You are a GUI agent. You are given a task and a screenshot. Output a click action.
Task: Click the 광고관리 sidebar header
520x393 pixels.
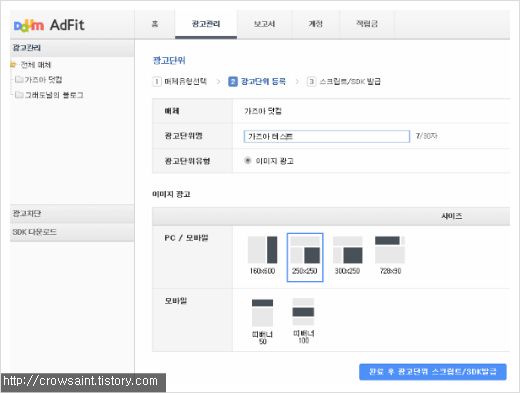(x=72, y=48)
